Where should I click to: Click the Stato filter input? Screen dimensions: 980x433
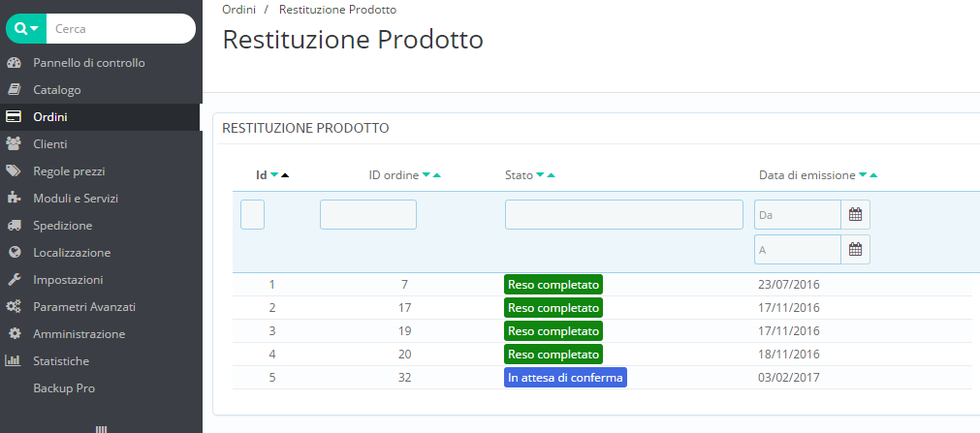623,214
